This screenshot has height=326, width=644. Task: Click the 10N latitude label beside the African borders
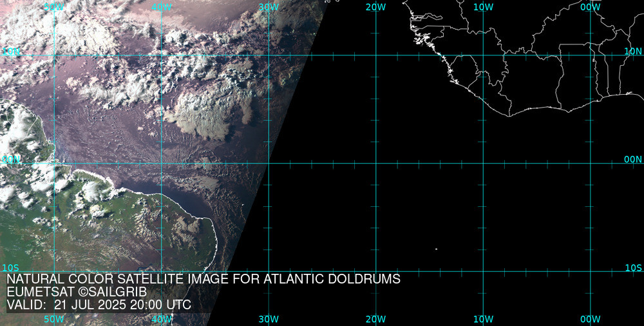pos(633,51)
